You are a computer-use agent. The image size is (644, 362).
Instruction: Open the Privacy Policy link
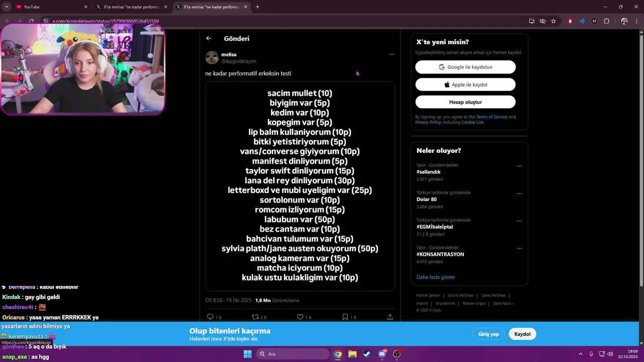pos(428,122)
